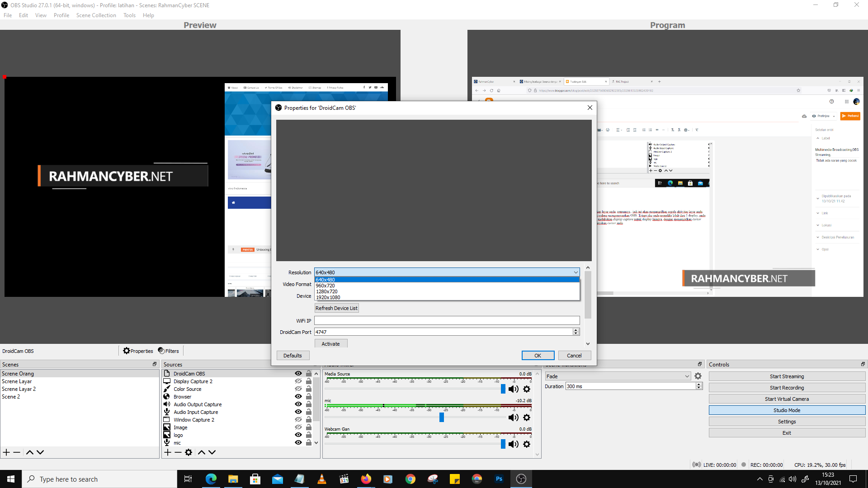Open Properties of DroidCam OBS source
Image resolution: width=868 pixels, height=488 pixels.
[x=138, y=351]
